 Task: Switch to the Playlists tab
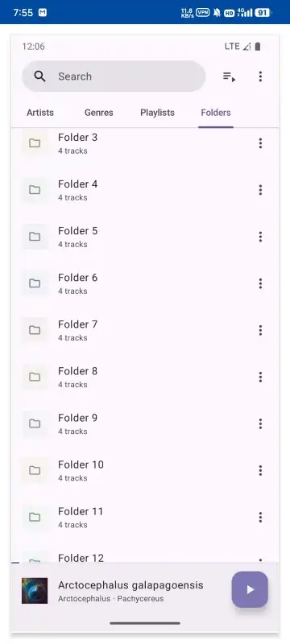point(157,113)
